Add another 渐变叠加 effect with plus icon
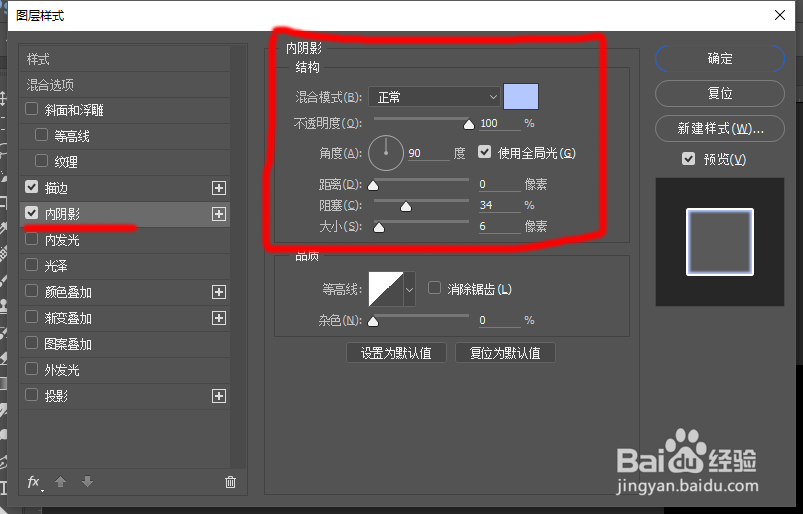 point(219,318)
